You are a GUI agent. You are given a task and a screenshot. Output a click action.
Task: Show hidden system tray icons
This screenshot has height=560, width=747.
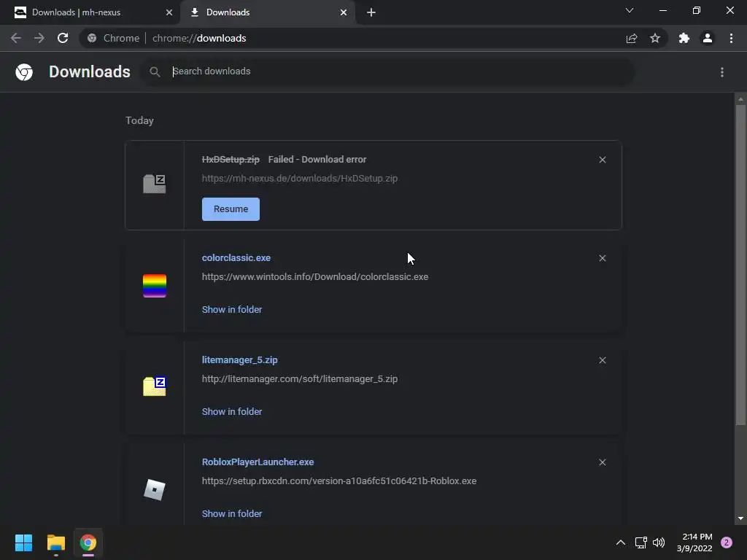coord(621,542)
